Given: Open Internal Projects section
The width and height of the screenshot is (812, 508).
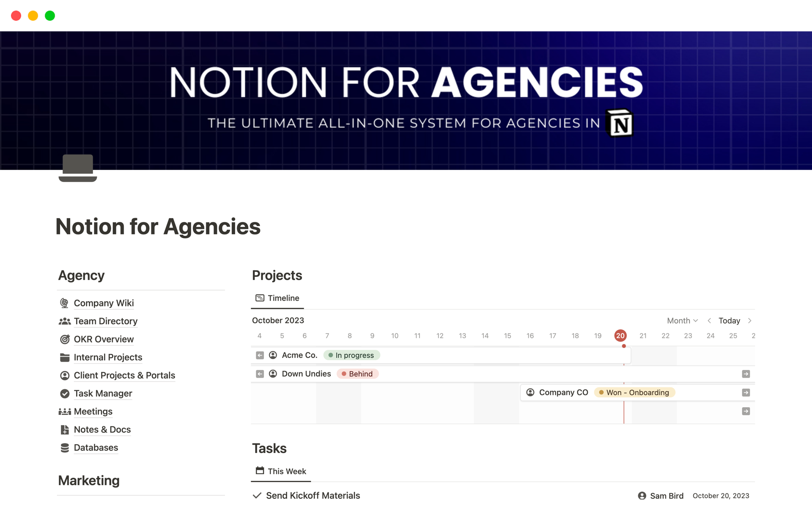Looking at the screenshot, I should [108, 356].
